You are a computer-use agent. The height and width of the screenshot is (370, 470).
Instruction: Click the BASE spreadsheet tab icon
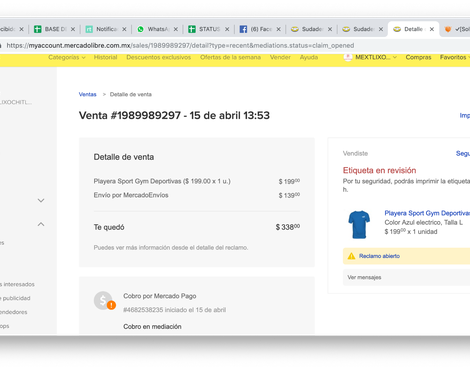(38, 29)
